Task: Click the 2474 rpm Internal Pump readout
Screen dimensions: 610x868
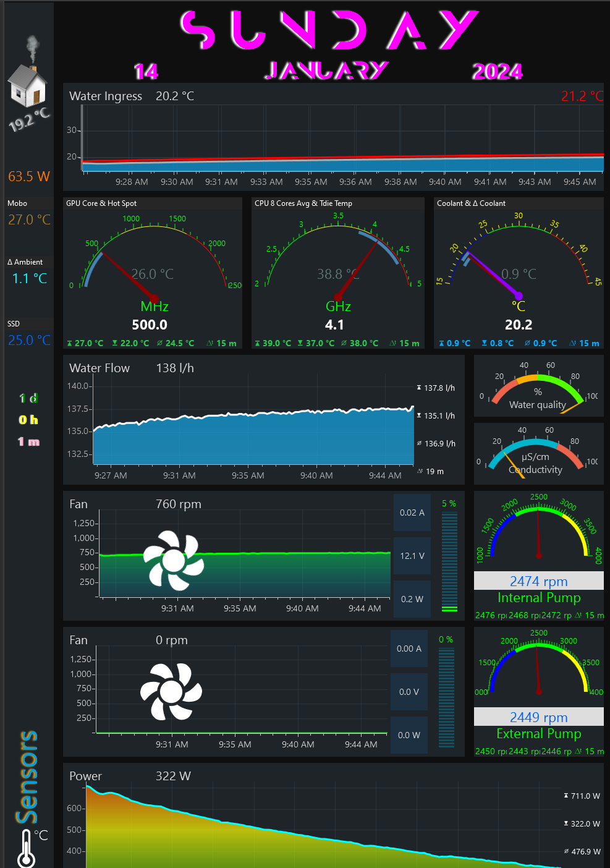Action: [538, 581]
